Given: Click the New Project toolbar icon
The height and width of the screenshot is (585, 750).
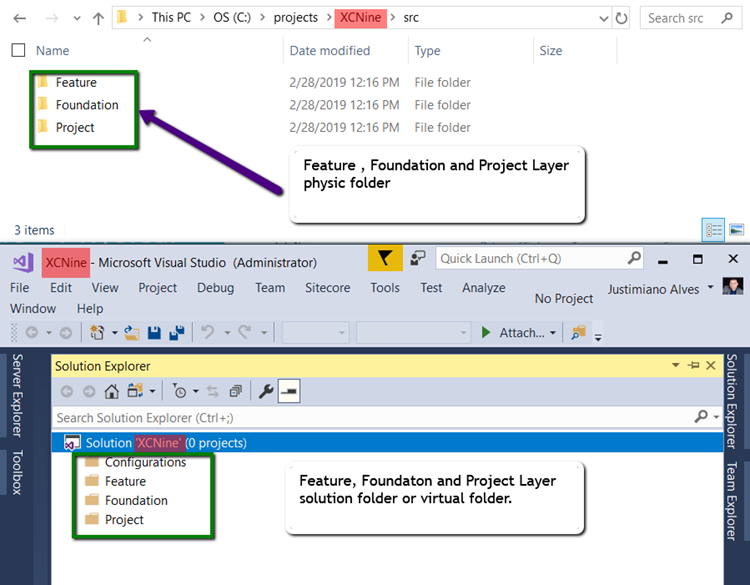Looking at the screenshot, I should tap(98, 332).
